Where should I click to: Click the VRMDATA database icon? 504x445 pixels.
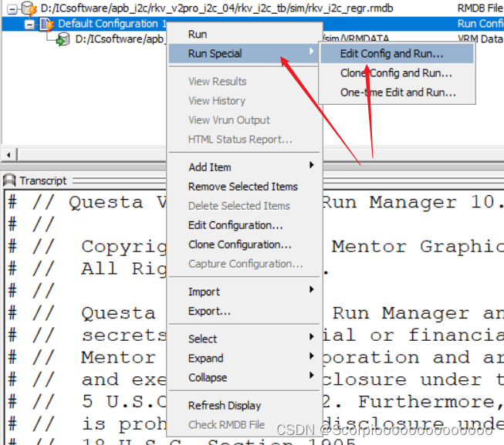[x=63, y=39]
